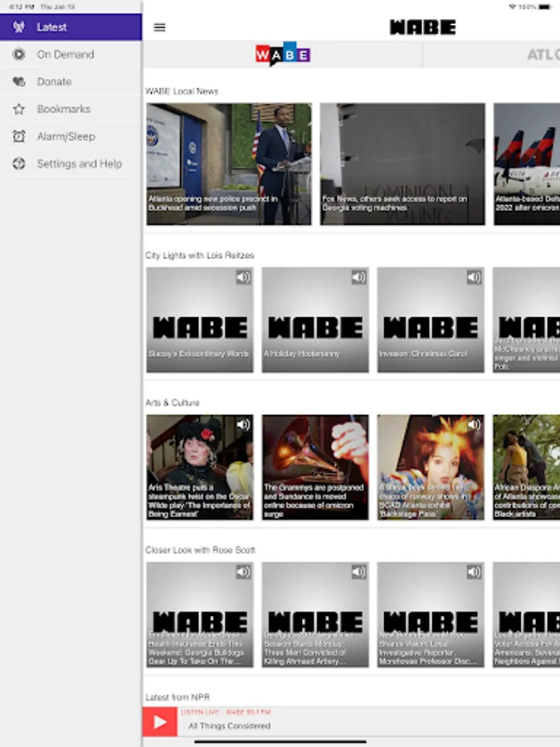Open the On Demand menu item
The width and height of the screenshot is (560, 747).
point(66,55)
